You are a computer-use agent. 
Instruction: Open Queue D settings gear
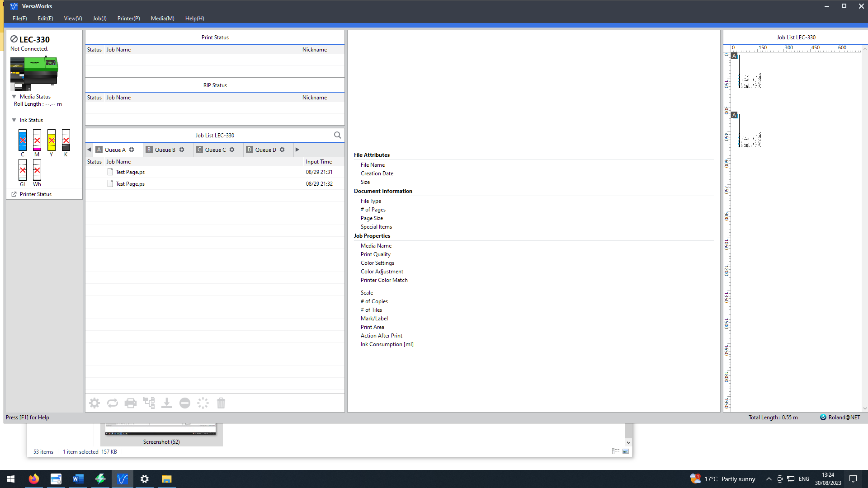282,150
